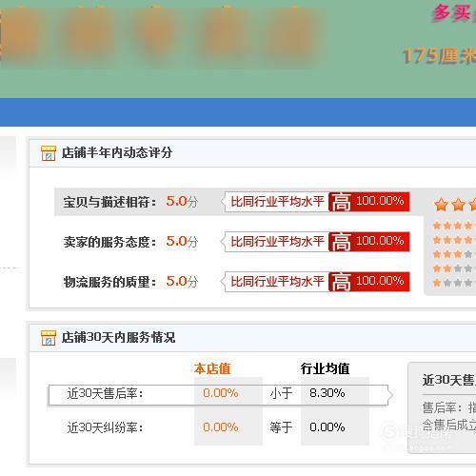Click 比同行业平均水平 in the 卖家的服务态度 row
The width and height of the screenshot is (476, 476).
pos(277,242)
